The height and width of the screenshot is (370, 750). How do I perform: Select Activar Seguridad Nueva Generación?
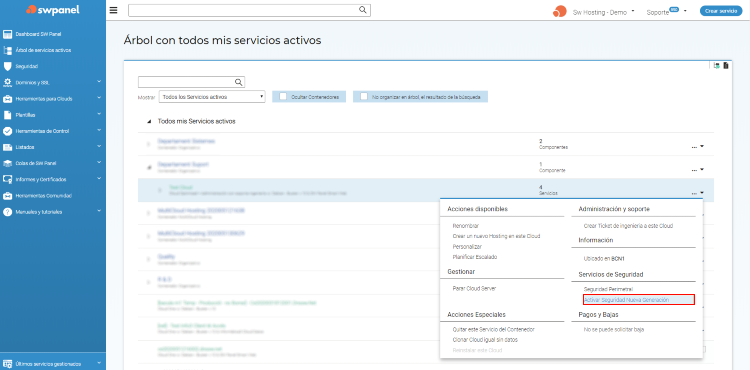click(x=627, y=300)
